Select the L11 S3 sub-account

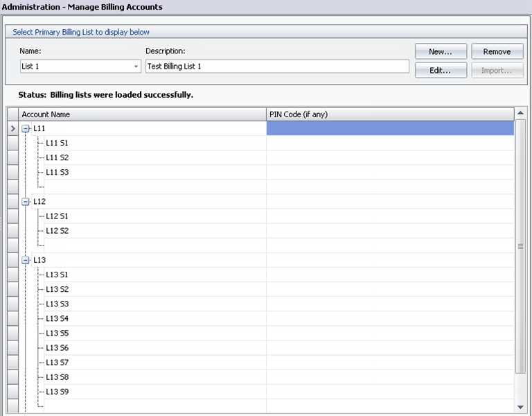click(57, 173)
